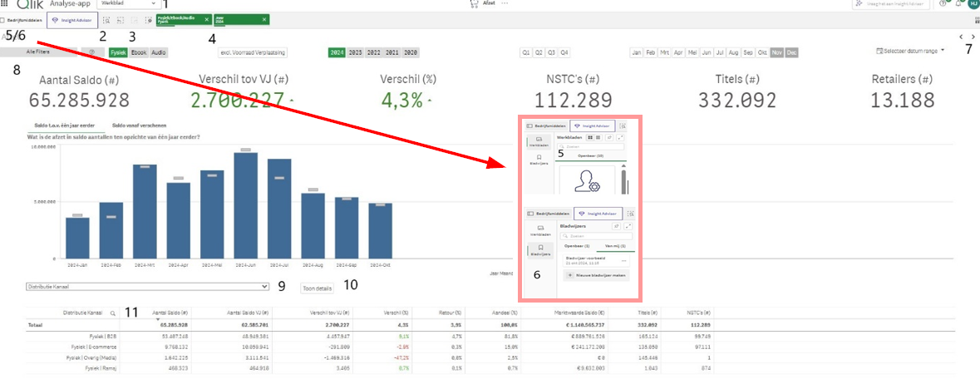Select month Dec
This screenshot has width=980, height=379.
tap(791, 52)
